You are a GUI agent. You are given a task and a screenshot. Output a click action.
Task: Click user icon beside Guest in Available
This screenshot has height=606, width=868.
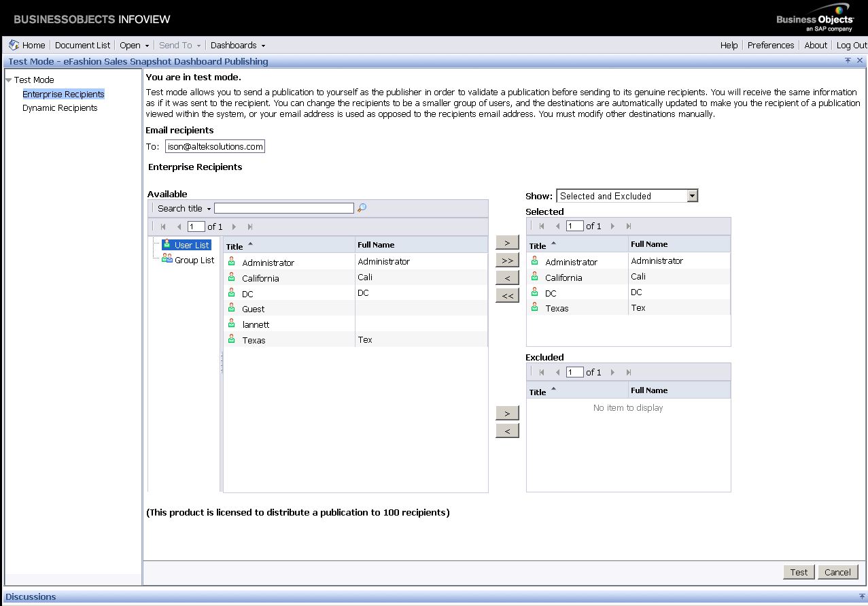coord(232,308)
